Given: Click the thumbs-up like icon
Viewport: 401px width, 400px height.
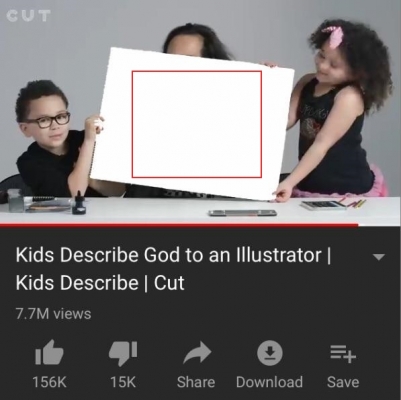Looking at the screenshot, I should [x=49, y=353].
